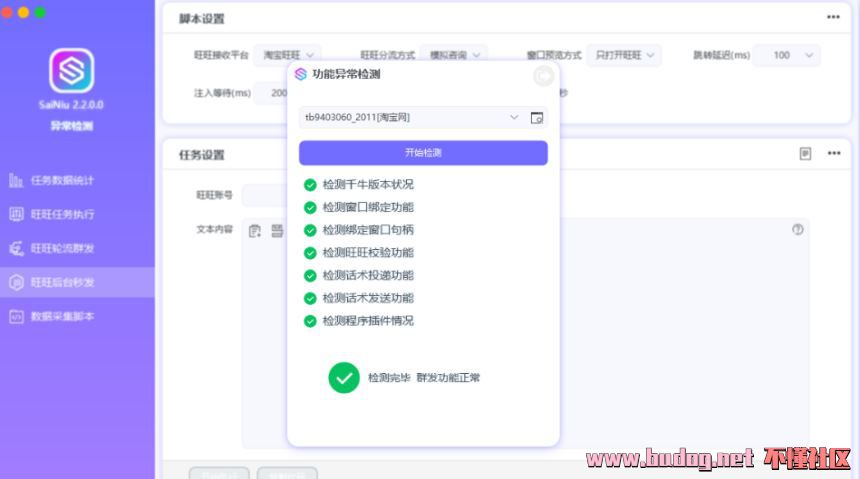
Task: Open the 跳转延迟 100 dropdown
Action: (787, 55)
